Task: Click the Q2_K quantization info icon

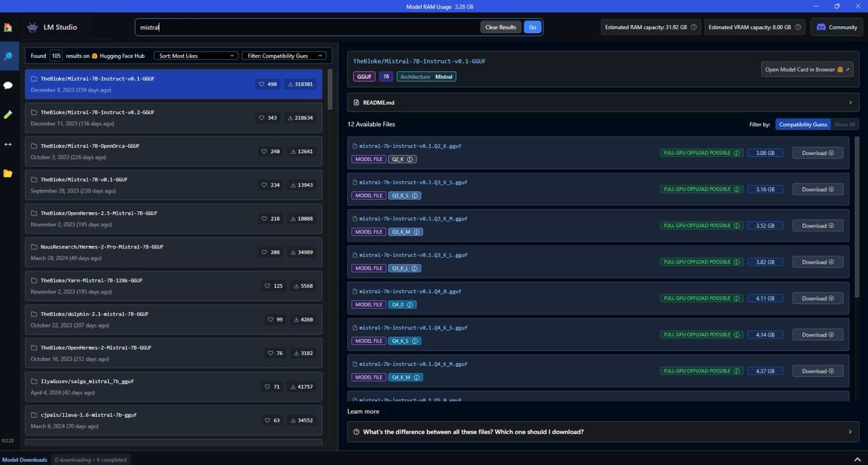Action: pyautogui.click(x=410, y=159)
